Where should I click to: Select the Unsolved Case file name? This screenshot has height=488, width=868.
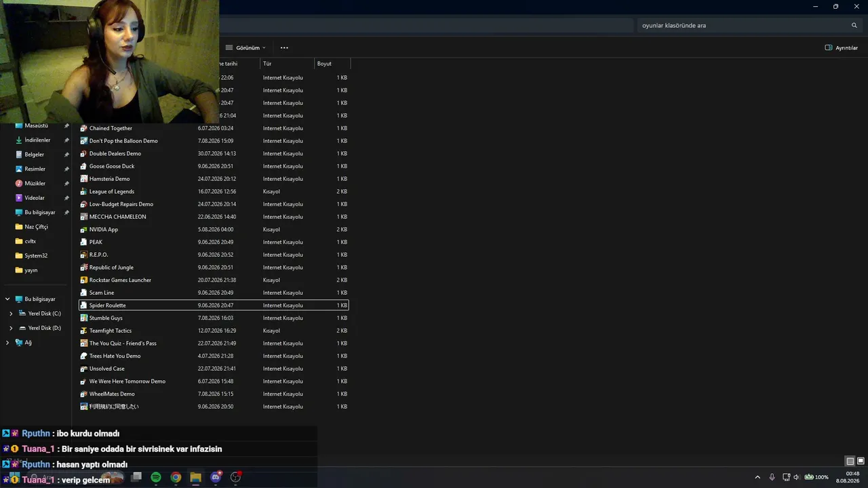tap(107, 369)
